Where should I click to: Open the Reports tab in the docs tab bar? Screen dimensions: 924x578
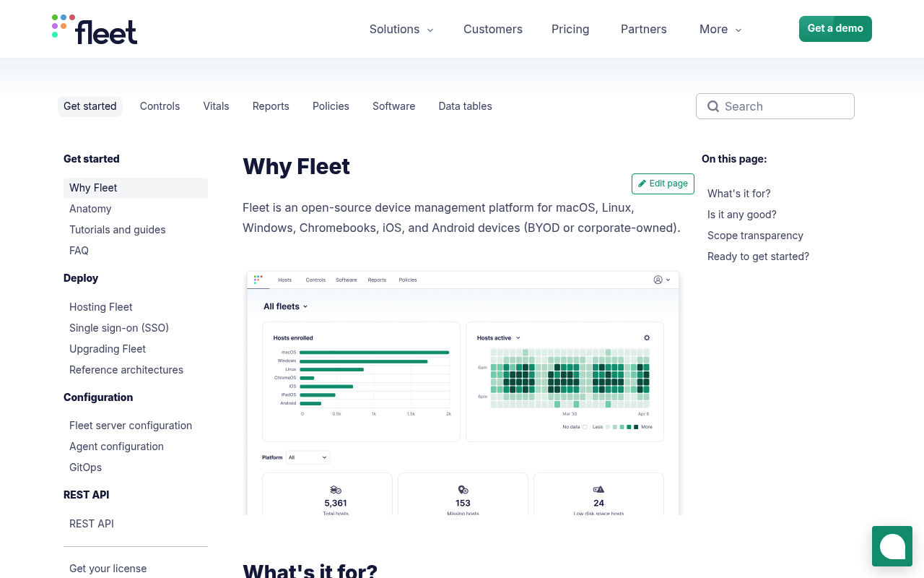point(271,106)
